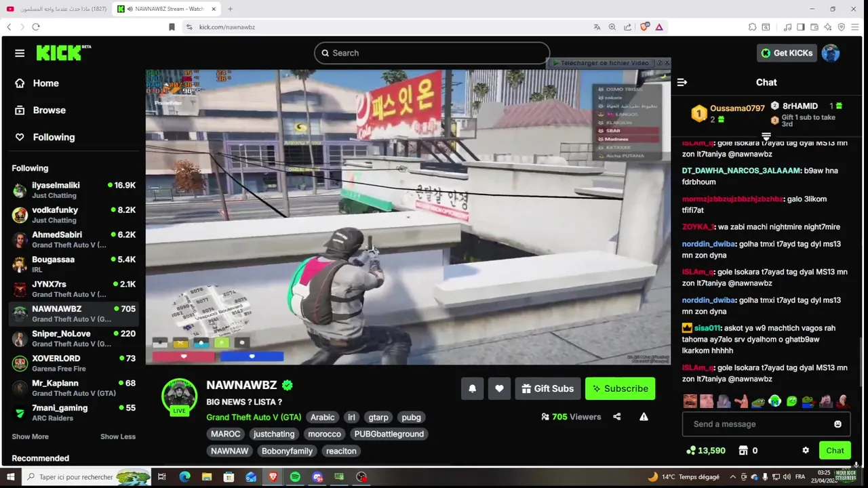
Task: Share this page via address bar icon
Action: coord(628,27)
